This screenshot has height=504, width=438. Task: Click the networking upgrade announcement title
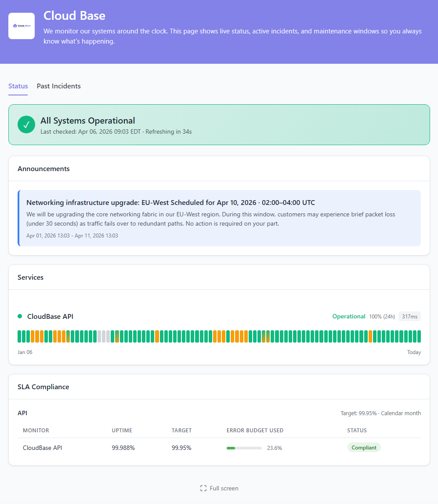[x=170, y=202]
